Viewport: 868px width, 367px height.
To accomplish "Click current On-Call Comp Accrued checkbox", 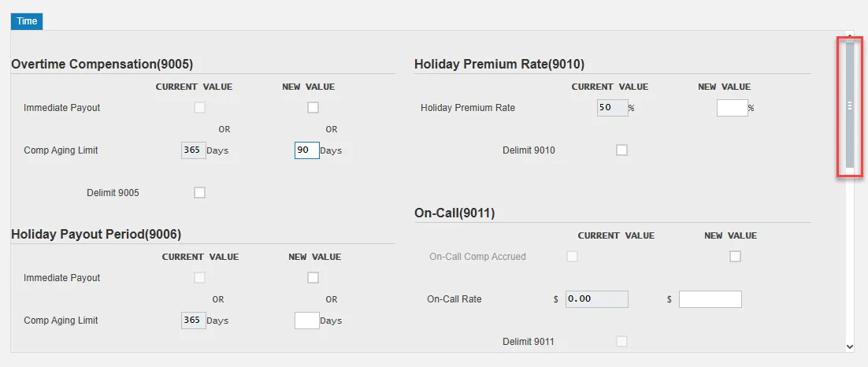I will click(x=572, y=256).
